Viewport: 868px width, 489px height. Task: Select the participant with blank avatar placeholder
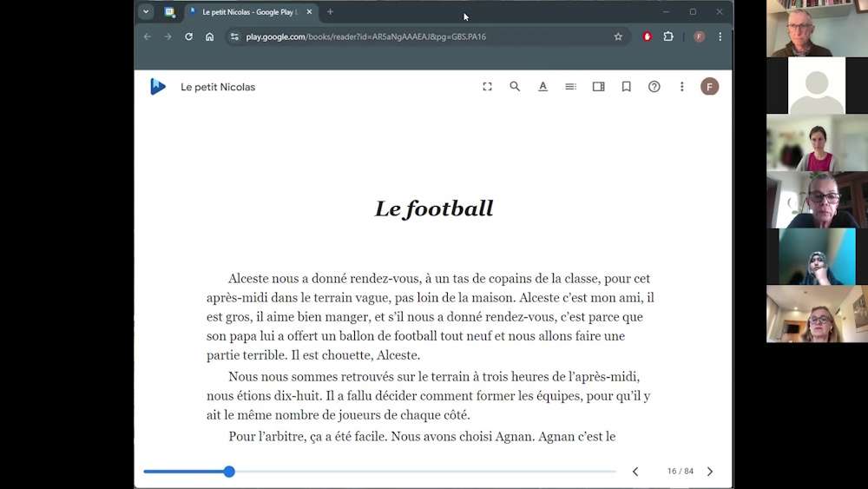pyautogui.click(x=817, y=85)
